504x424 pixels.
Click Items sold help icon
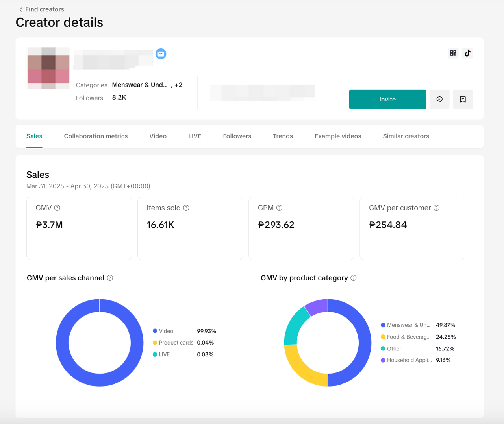[x=186, y=208]
